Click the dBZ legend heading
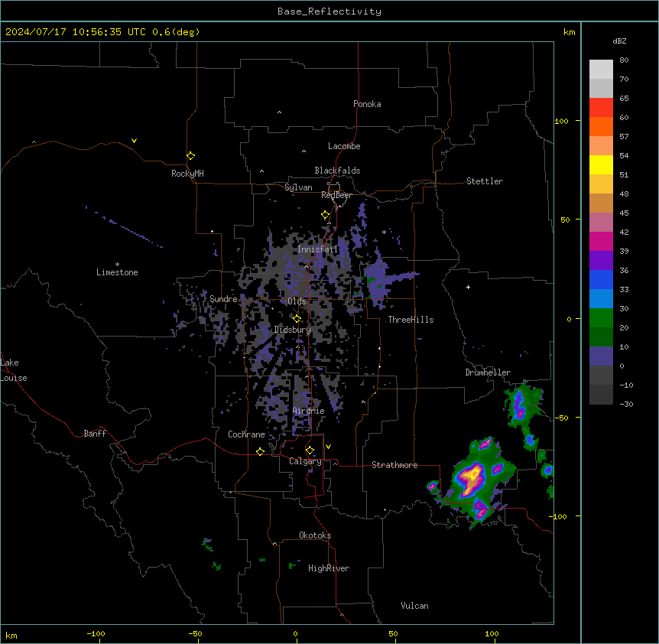The width and height of the screenshot is (659, 644). (x=619, y=41)
